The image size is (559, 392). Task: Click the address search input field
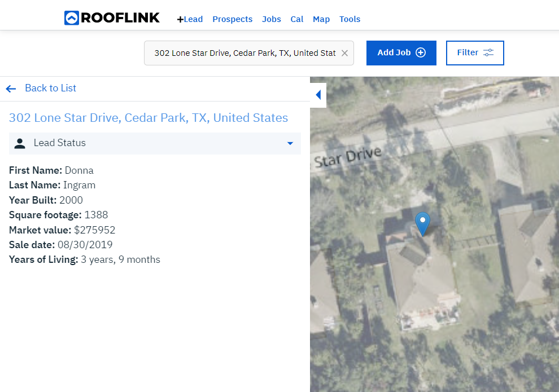coord(249,53)
